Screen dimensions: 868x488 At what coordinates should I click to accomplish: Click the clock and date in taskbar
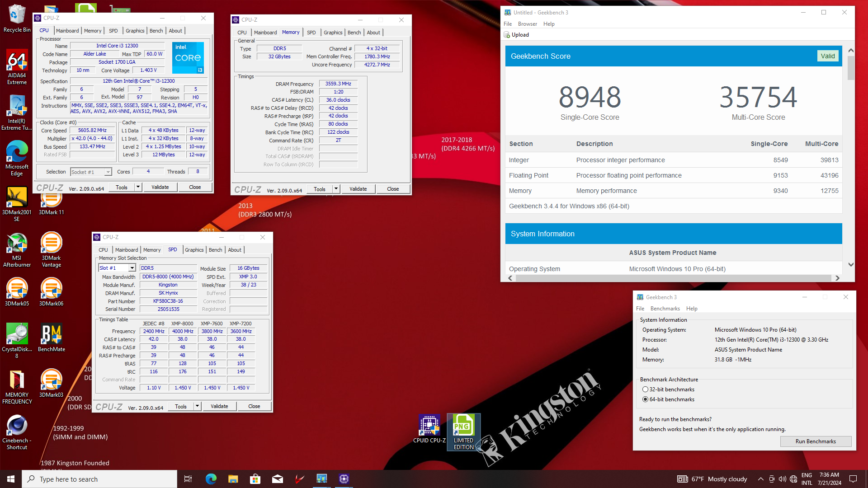click(x=829, y=479)
